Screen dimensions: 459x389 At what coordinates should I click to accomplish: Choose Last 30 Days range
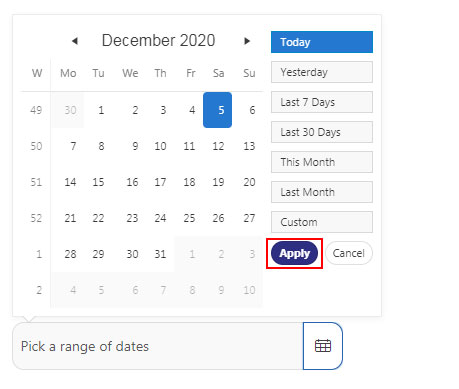tap(322, 132)
